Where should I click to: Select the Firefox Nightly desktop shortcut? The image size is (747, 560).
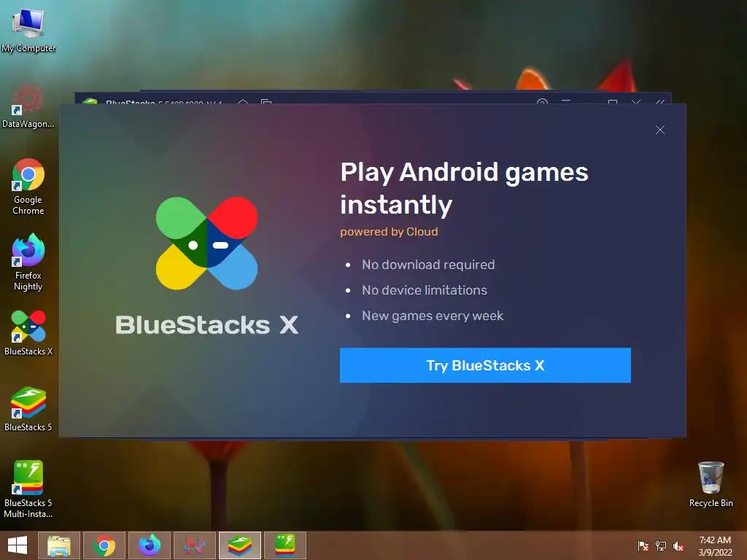click(28, 262)
